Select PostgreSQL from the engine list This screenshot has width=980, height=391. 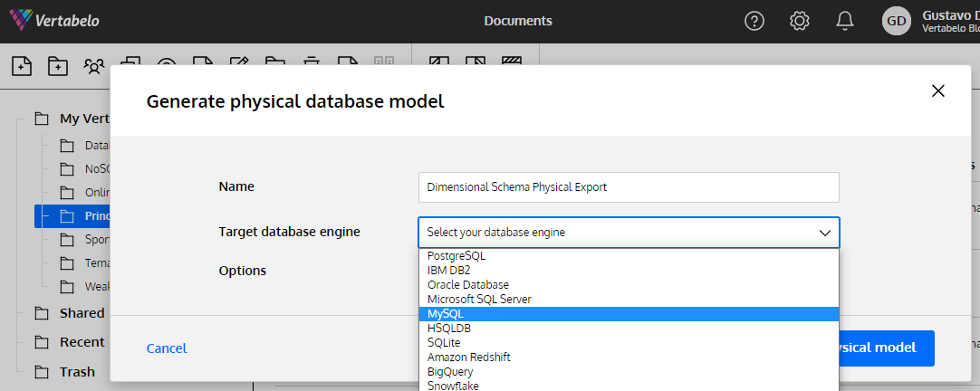click(629, 255)
